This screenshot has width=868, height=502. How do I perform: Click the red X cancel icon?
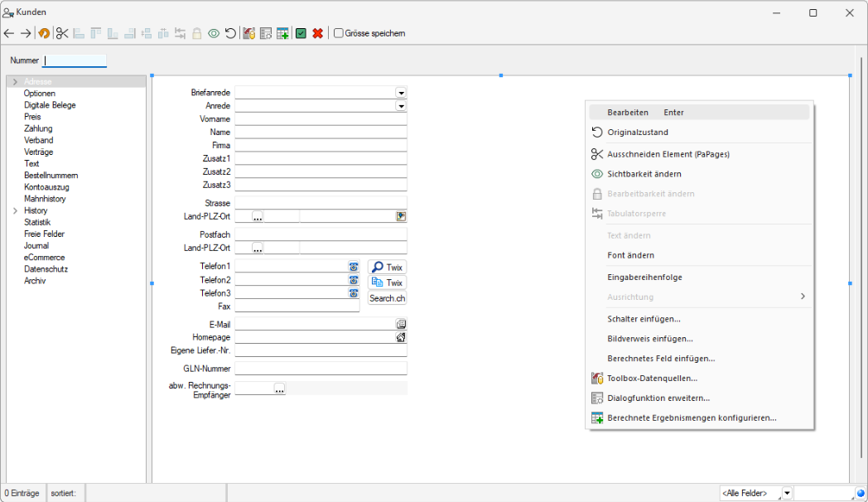tap(317, 33)
